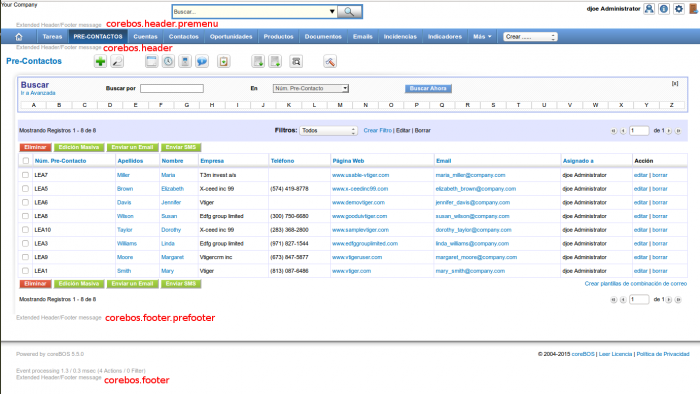This screenshot has width=700, height=394.
Task: Click the Crear Filtro link
Action: pyautogui.click(x=377, y=131)
